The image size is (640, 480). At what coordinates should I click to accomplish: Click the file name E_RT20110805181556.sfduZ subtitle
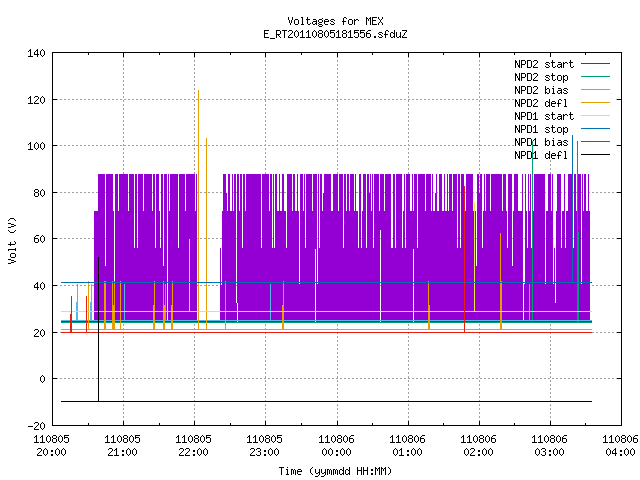coord(335,34)
